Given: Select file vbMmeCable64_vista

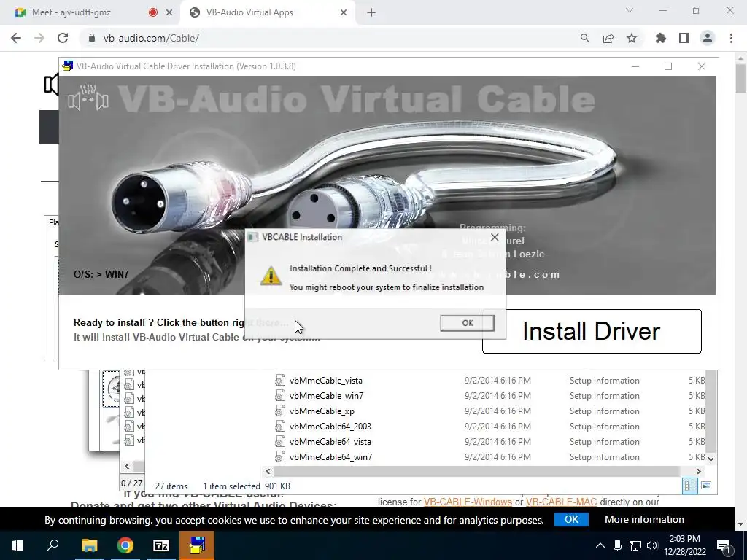Looking at the screenshot, I should coord(330,441).
